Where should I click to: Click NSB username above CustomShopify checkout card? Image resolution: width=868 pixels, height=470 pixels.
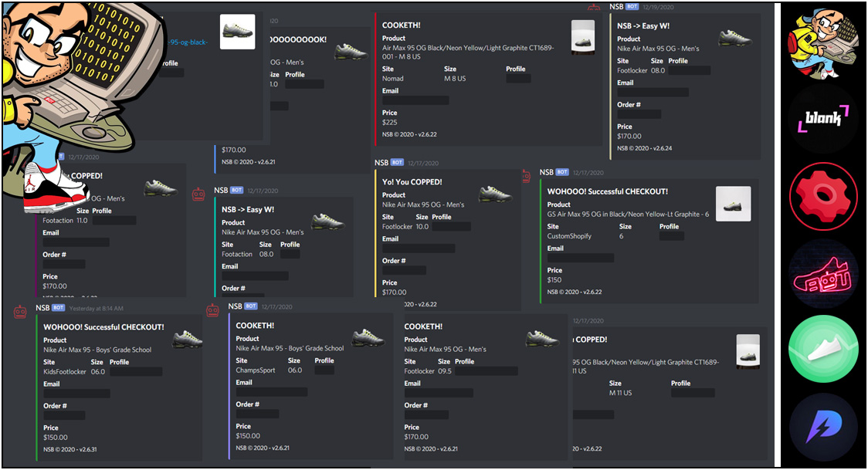[x=547, y=172]
